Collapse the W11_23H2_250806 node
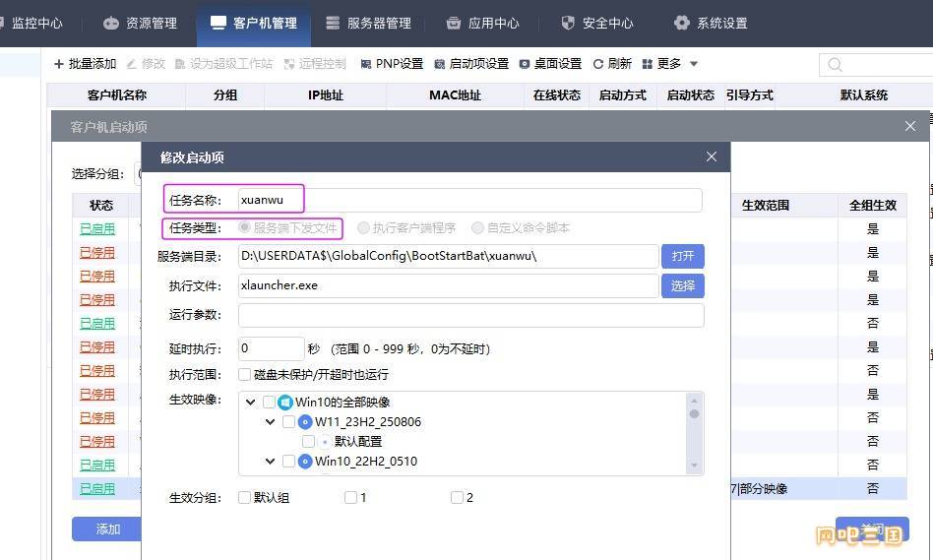The height and width of the screenshot is (560, 933). point(270,422)
